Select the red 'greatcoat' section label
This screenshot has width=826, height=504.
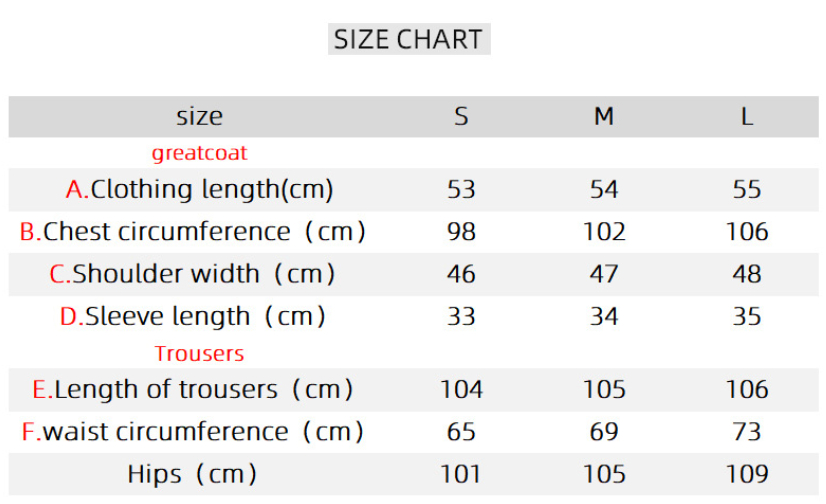coord(199,153)
